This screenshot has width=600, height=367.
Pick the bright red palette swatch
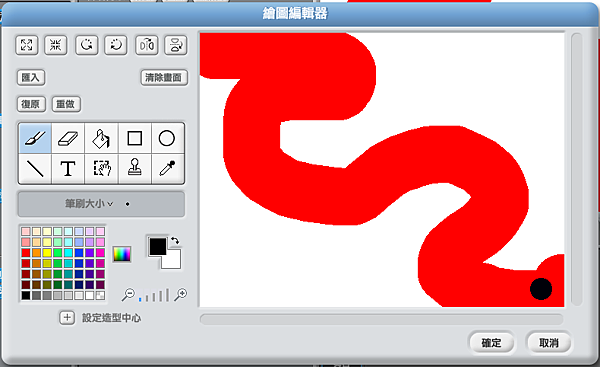[26, 253]
